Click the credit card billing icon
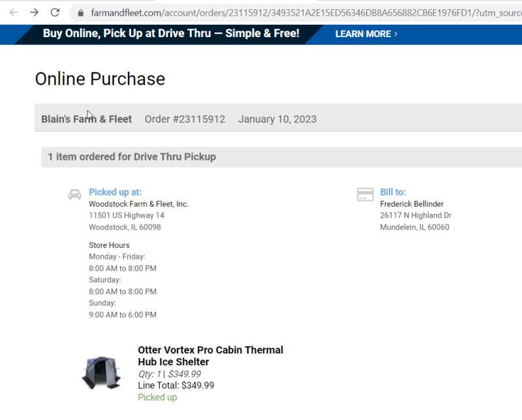The width and height of the screenshot is (522, 420). click(x=365, y=194)
